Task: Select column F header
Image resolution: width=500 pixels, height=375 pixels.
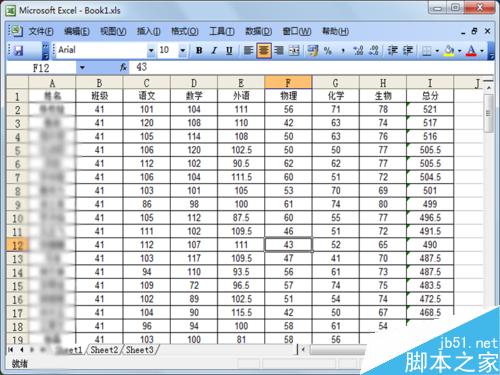Action: click(288, 83)
